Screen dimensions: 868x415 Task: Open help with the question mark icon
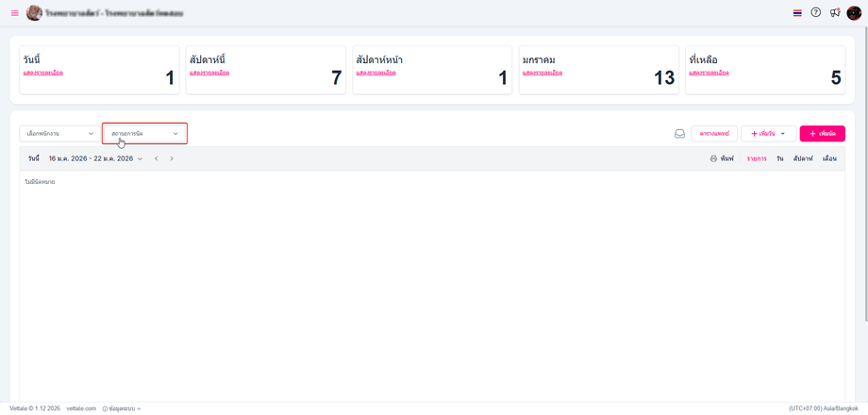815,12
